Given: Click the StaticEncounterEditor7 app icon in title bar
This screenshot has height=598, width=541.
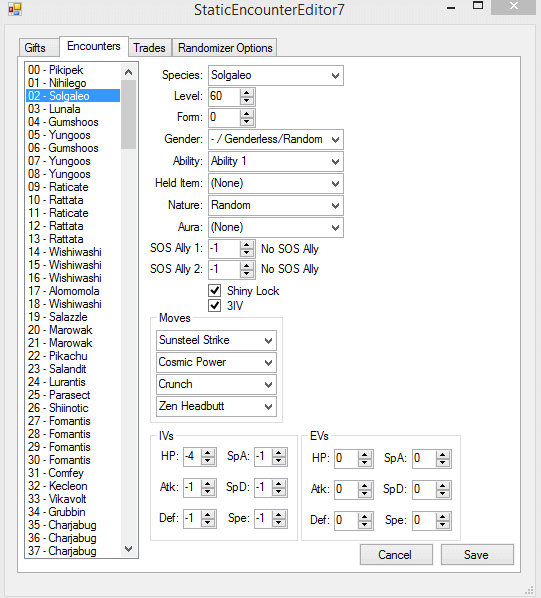Looking at the screenshot, I should coord(15,9).
